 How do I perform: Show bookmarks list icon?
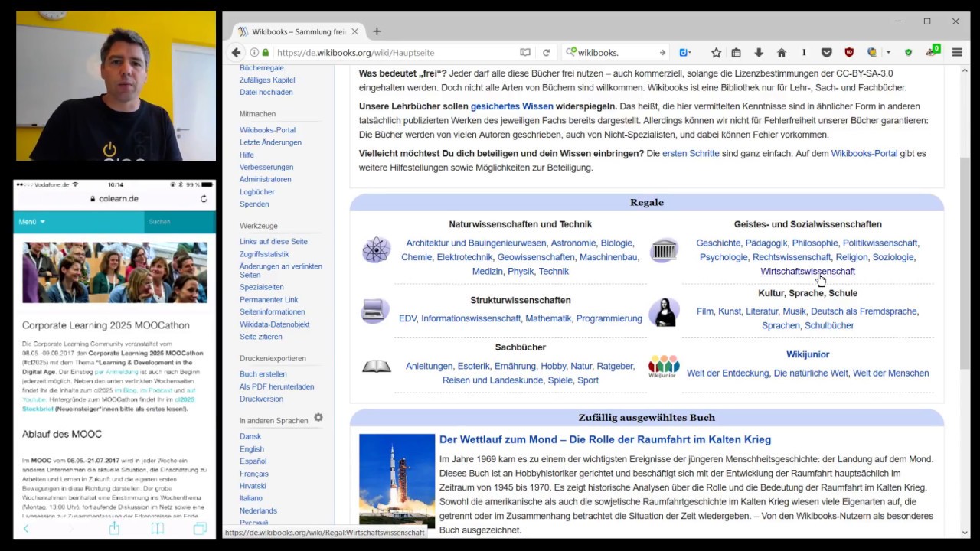point(736,53)
